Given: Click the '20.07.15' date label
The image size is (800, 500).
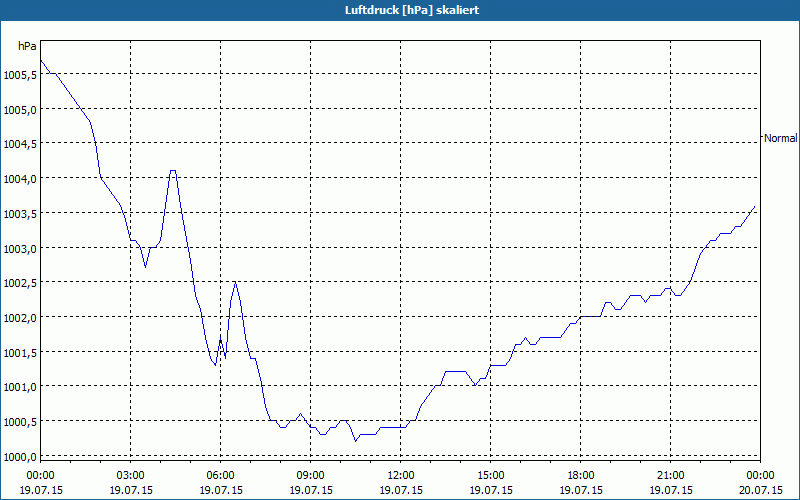Looking at the screenshot, I should [760, 490].
